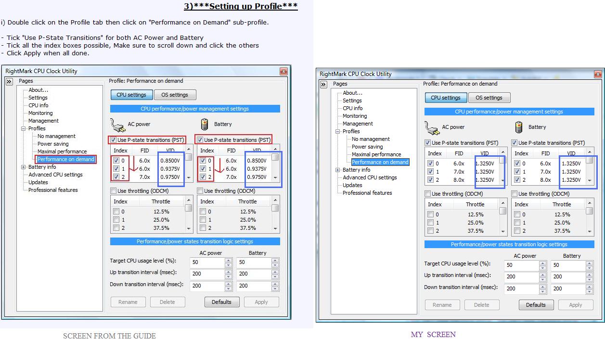This screenshot has height=364, width=605.
Task: Focus AC Down transition interval field in guide window
Action: click(207, 285)
